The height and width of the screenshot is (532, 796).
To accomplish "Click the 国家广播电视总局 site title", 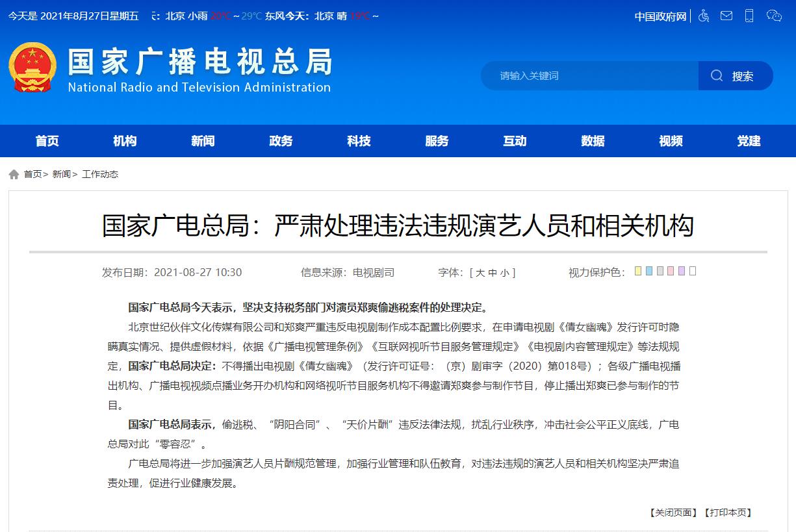I will [200, 62].
